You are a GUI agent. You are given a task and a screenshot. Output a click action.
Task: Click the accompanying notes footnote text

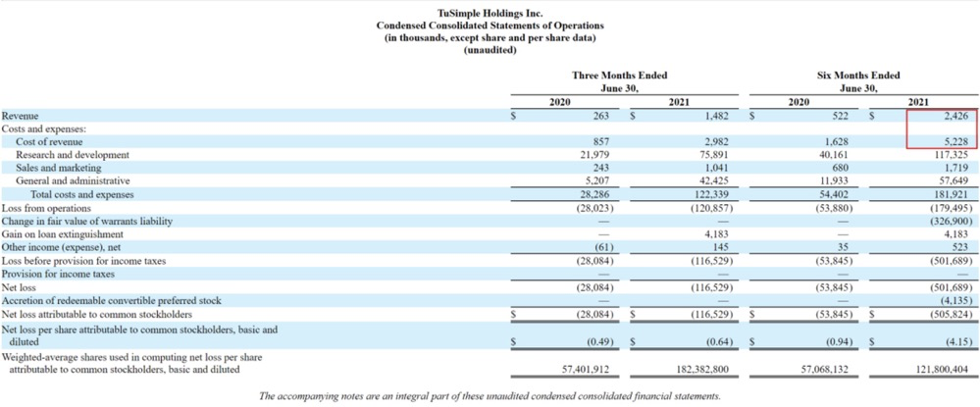tap(490, 396)
